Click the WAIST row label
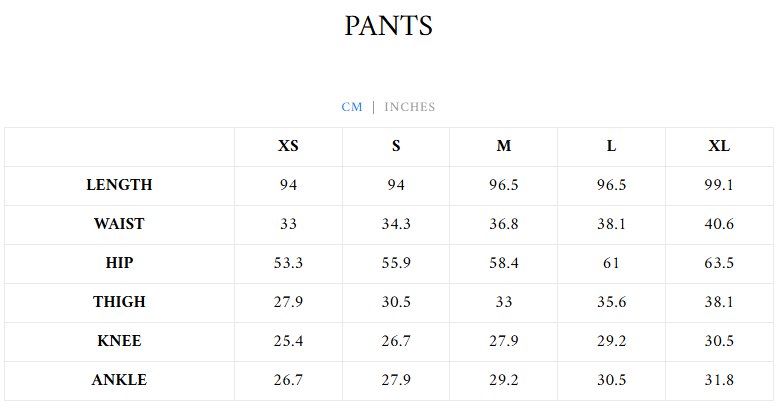This screenshot has height=412, width=780. point(119,224)
